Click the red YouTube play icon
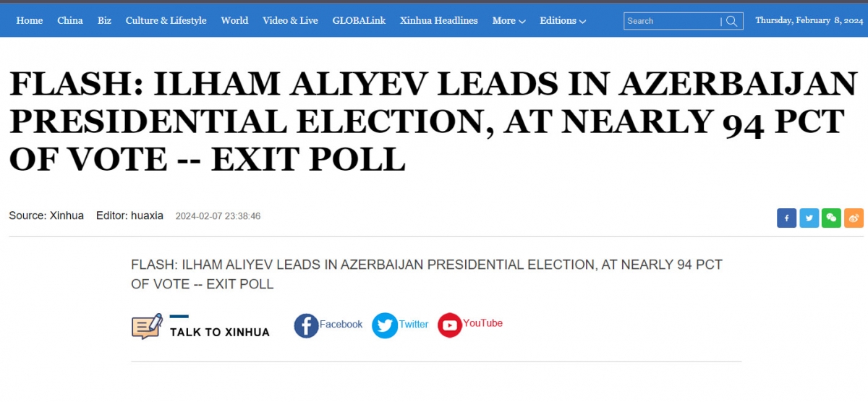Image resolution: width=868 pixels, height=402 pixels. [449, 325]
